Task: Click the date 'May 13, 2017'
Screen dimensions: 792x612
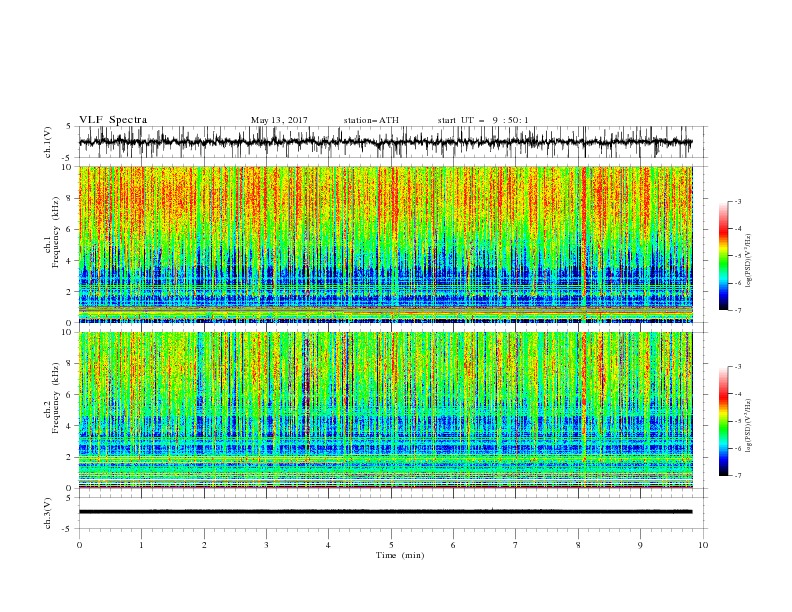Action: pos(279,120)
